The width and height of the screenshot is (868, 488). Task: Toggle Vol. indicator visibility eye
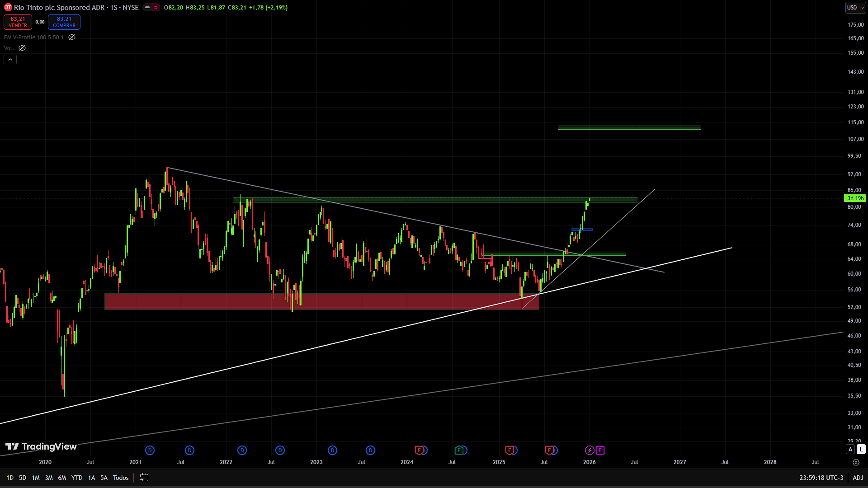[x=22, y=48]
